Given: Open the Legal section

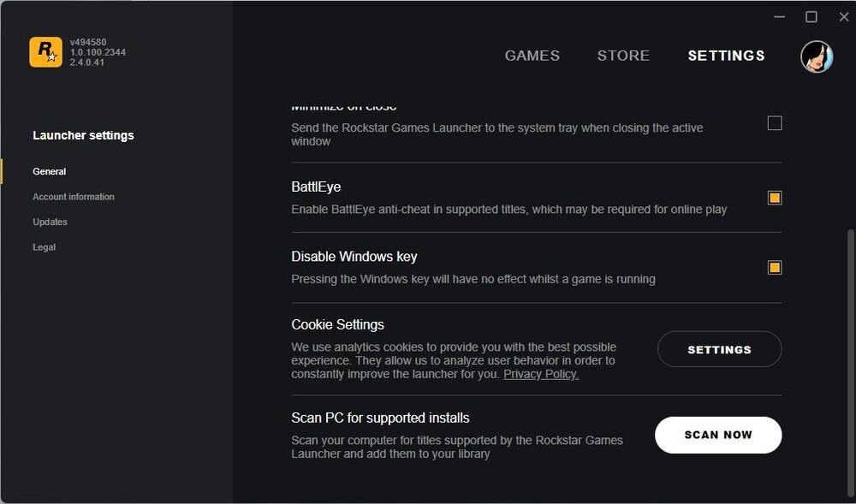Looking at the screenshot, I should click(x=44, y=247).
